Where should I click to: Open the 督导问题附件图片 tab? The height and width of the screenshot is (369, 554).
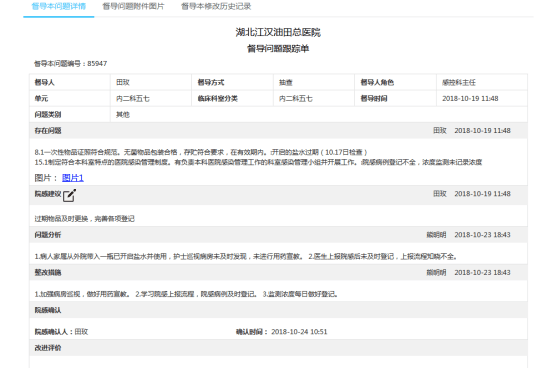(134, 6)
